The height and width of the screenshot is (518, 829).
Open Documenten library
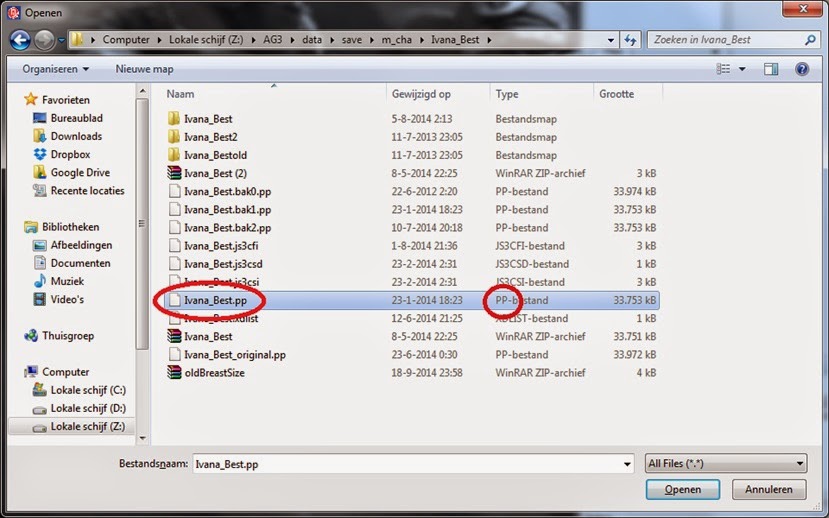click(x=80, y=263)
